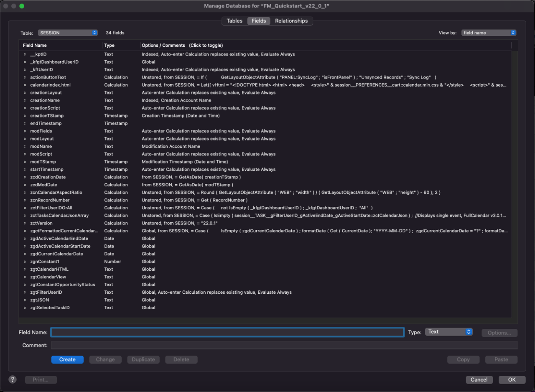The width and height of the screenshot is (535, 392).
Task: Sort by the Type column header
Action: point(121,45)
